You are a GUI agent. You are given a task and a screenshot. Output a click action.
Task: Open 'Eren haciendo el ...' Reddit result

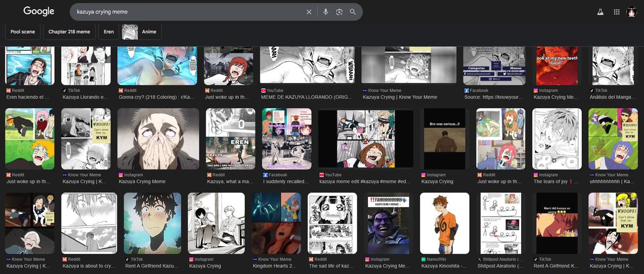point(28,98)
